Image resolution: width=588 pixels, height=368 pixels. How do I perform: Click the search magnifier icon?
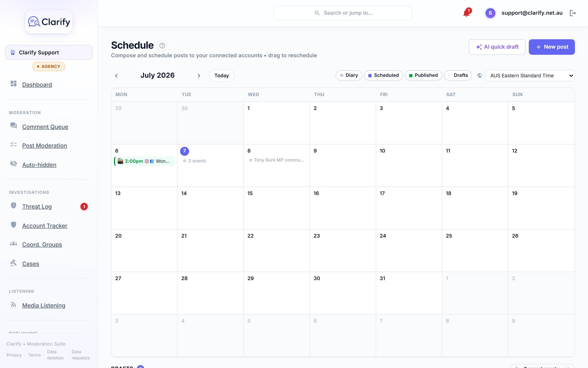(317, 13)
